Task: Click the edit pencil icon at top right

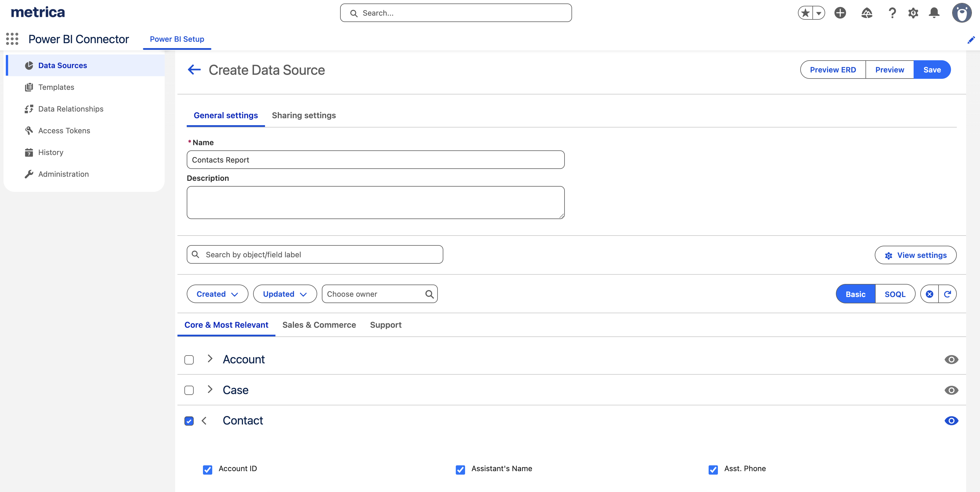Action: pyautogui.click(x=971, y=39)
